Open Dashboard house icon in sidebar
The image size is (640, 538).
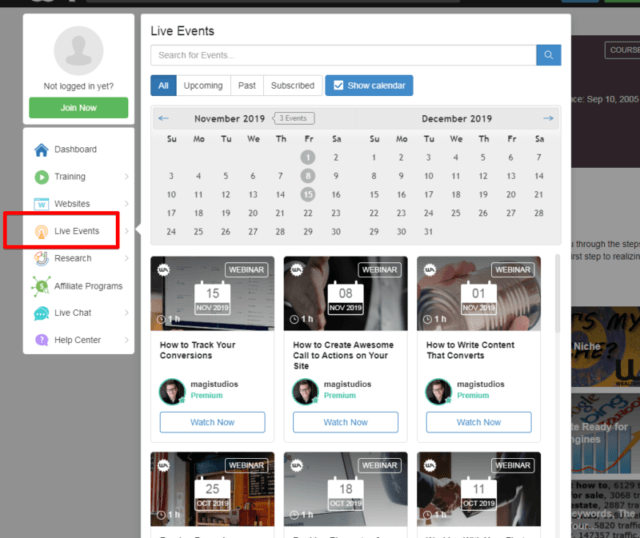click(41, 149)
